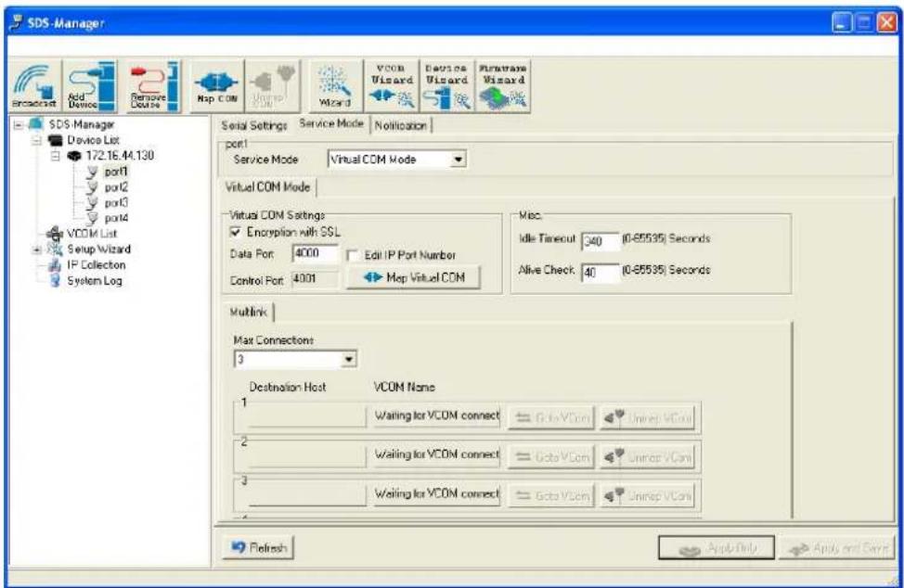Click the Apply and Save button

(836, 548)
